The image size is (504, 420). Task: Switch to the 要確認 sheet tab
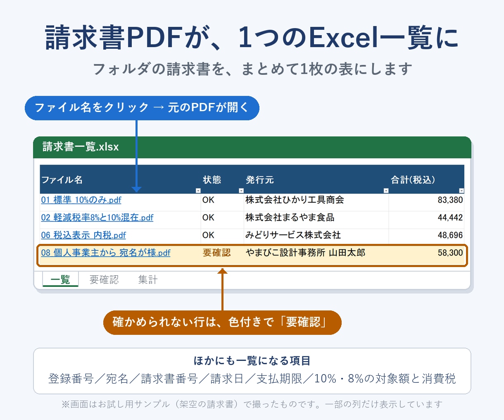[x=104, y=280]
